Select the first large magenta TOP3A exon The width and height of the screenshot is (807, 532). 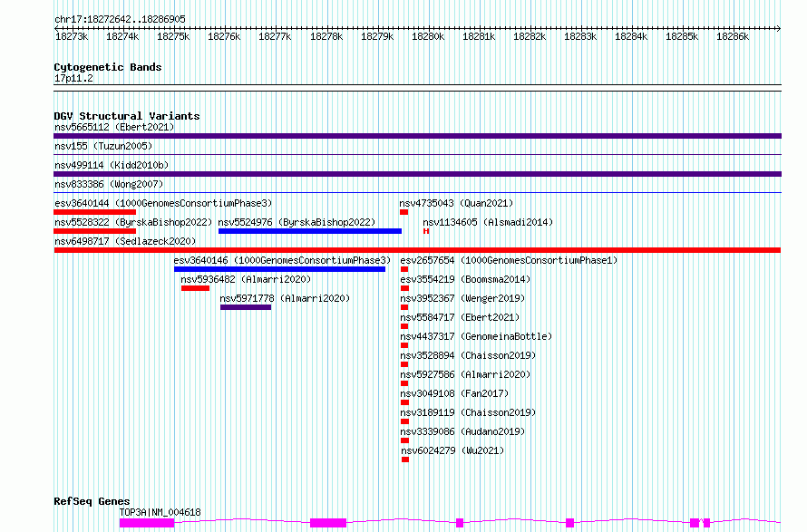pyautogui.click(x=147, y=523)
